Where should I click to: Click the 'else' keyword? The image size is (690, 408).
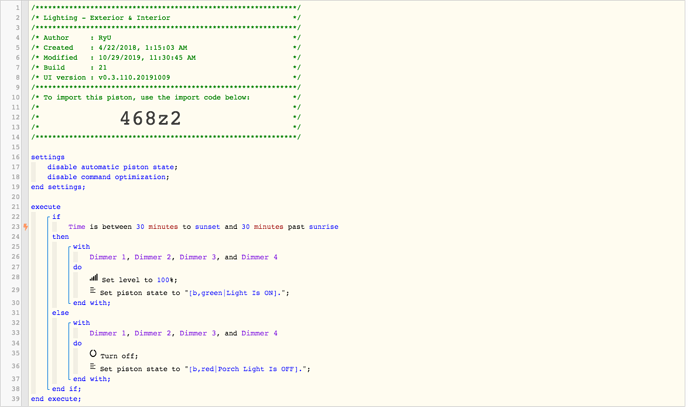(x=60, y=313)
